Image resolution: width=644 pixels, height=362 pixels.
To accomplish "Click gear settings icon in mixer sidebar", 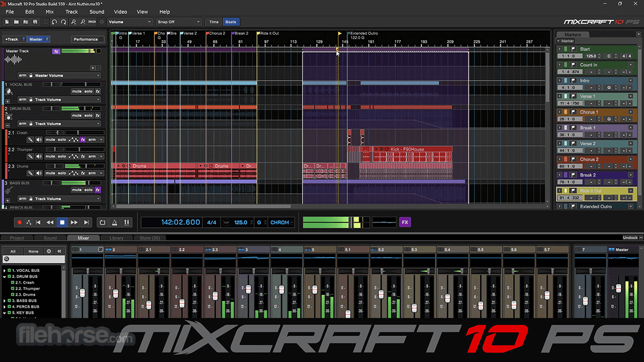I will coord(49,251).
